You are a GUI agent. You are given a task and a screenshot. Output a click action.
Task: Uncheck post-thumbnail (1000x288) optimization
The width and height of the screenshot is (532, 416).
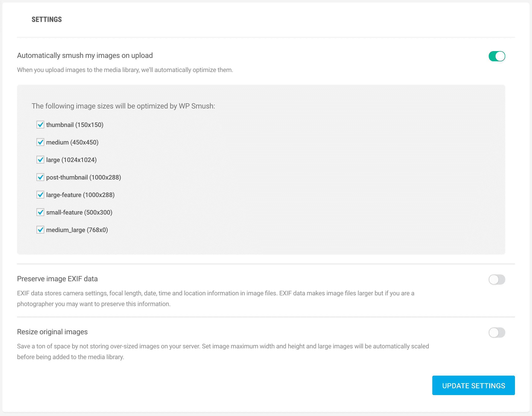coord(40,177)
